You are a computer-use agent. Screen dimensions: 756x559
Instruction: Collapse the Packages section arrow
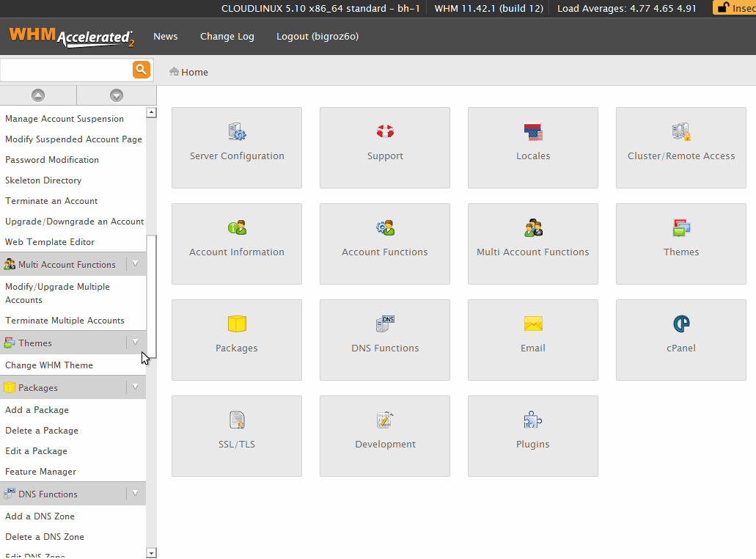pos(136,387)
